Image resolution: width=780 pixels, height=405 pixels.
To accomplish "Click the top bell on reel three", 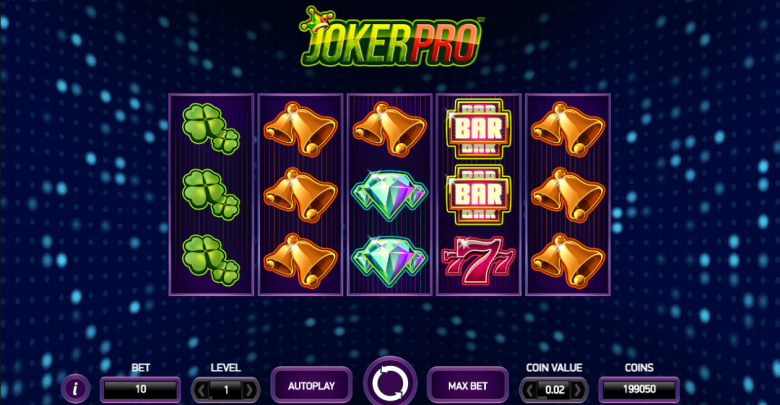I will coord(390,129).
